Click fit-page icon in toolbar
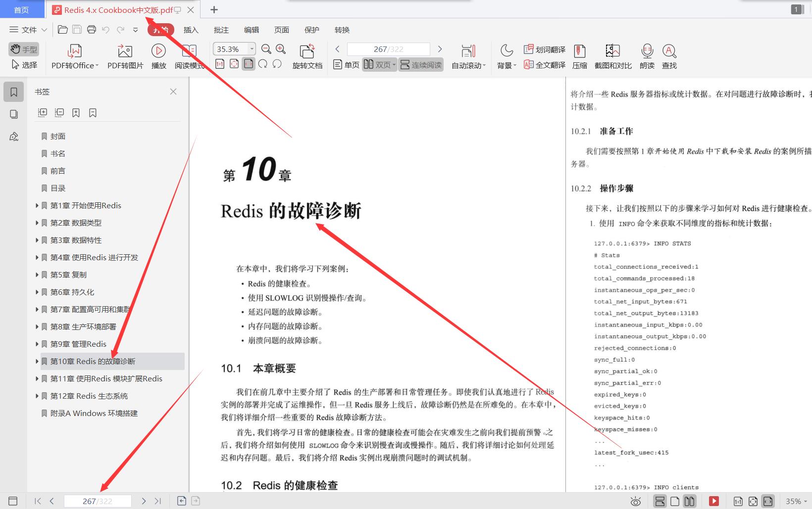 point(234,64)
